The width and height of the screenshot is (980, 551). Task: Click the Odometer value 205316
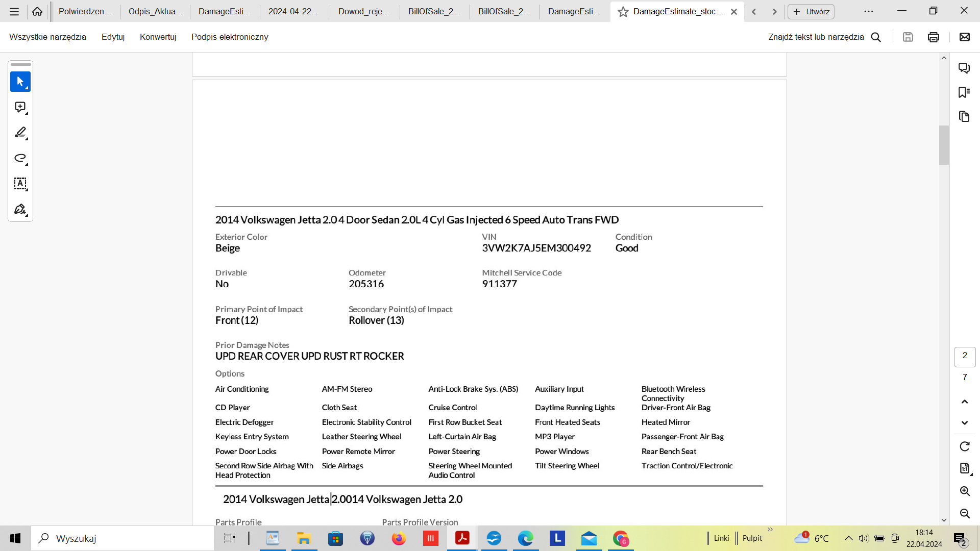pyautogui.click(x=366, y=284)
